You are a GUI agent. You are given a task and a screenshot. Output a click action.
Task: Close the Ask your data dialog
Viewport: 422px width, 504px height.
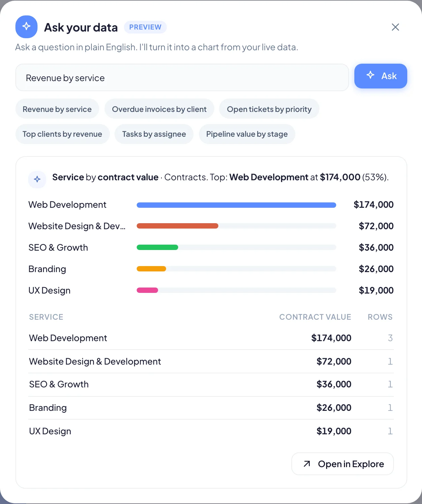pyautogui.click(x=396, y=27)
